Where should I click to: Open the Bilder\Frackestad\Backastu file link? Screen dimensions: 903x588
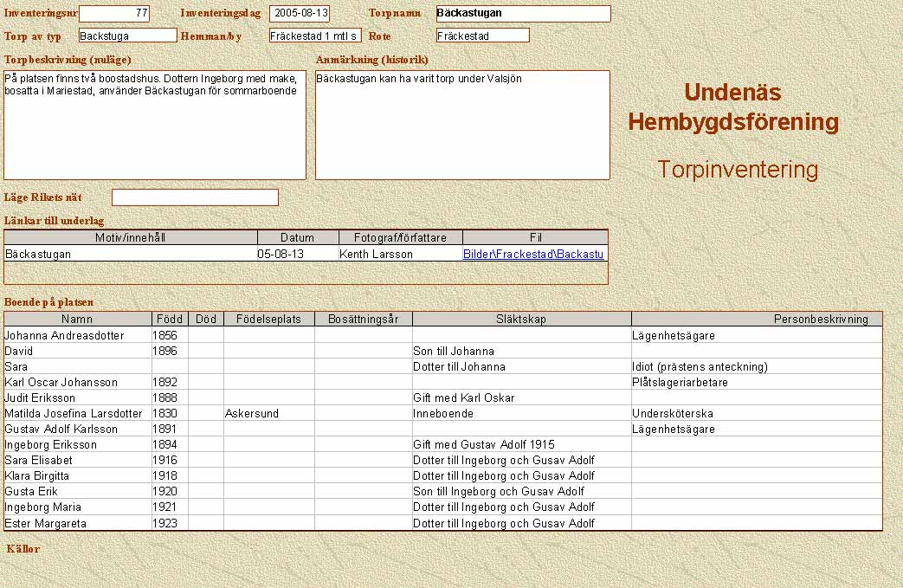533,255
